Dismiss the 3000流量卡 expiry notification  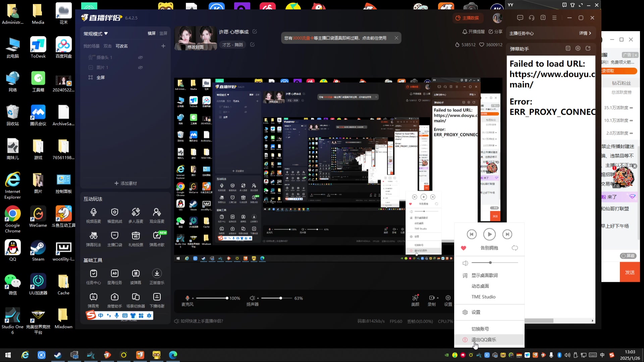tap(396, 38)
